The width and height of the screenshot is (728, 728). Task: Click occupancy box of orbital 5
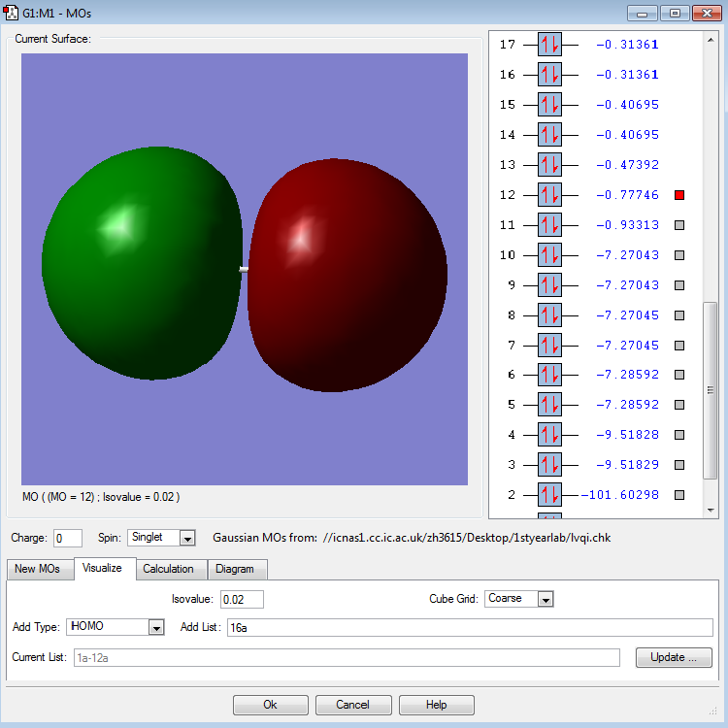tap(549, 405)
